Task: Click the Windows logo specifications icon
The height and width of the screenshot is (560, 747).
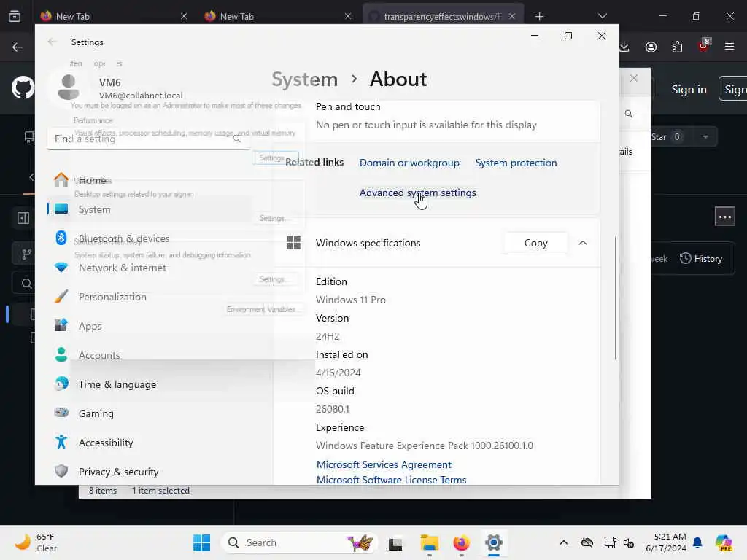Action: (x=293, y=243)
